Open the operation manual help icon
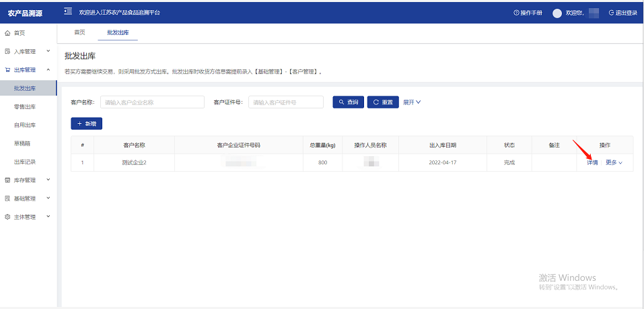644x309 pixels. tap(516, 13)
